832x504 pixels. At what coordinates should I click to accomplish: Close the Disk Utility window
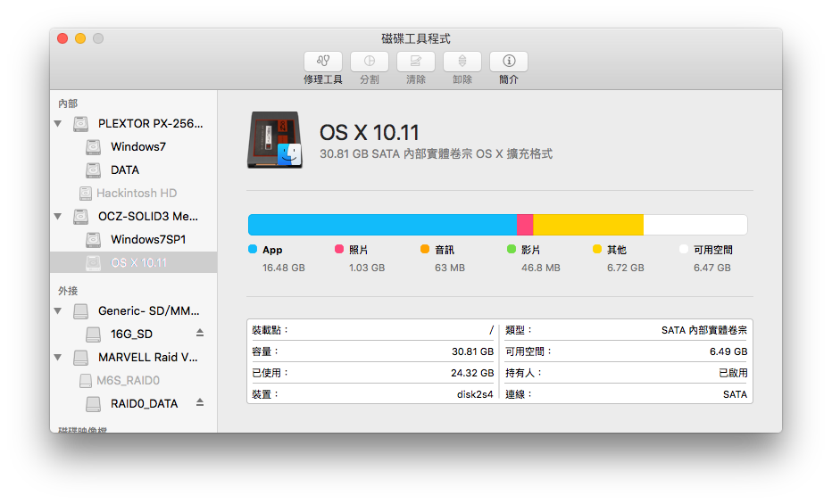point(62,38)
